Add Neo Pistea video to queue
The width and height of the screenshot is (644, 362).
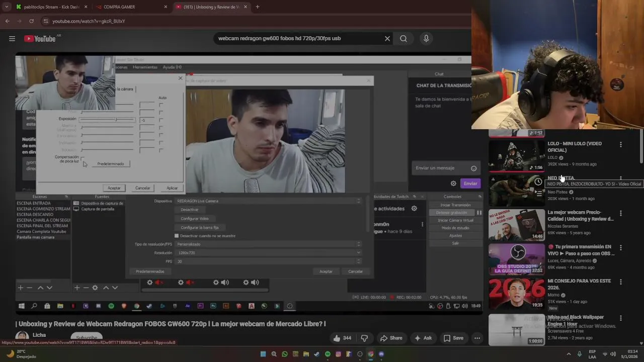(x=538, y=193)
